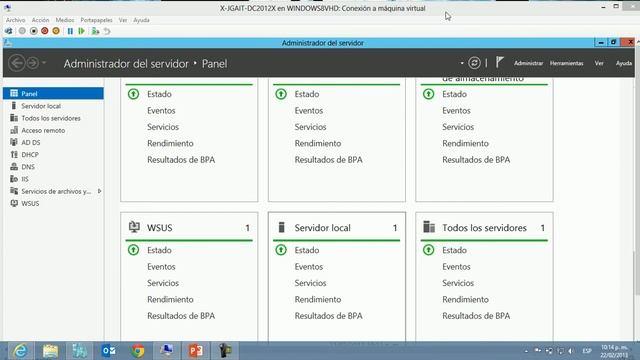Open the Servidor local tile title
The image size is (640, 360).
[322, 228]
